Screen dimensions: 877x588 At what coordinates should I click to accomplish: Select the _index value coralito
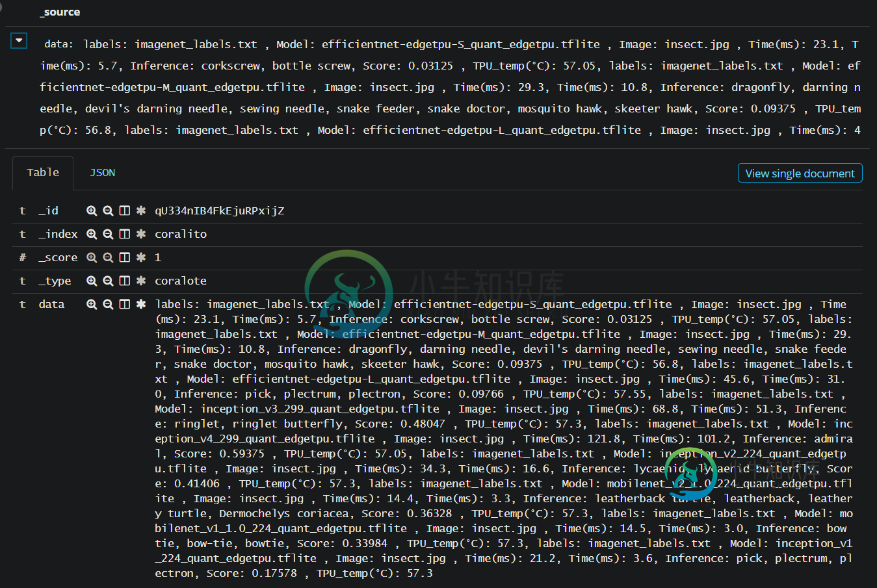click(x=181, y=234)
